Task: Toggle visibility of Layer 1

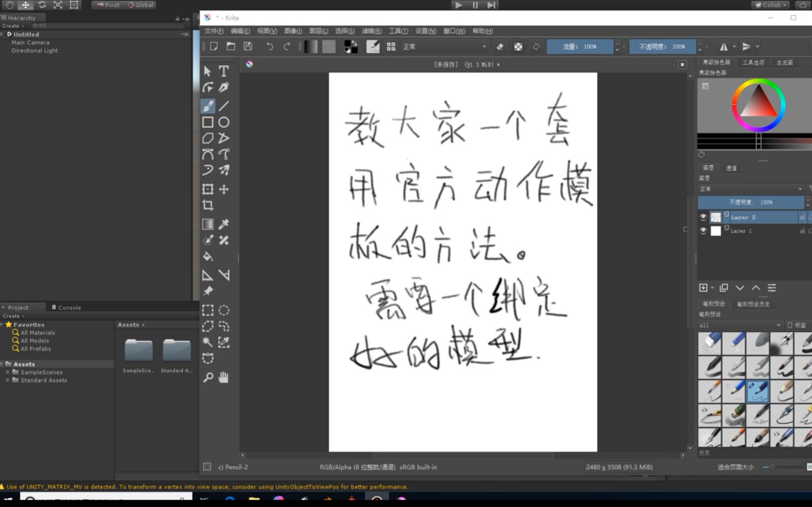Action: [702, 231]
